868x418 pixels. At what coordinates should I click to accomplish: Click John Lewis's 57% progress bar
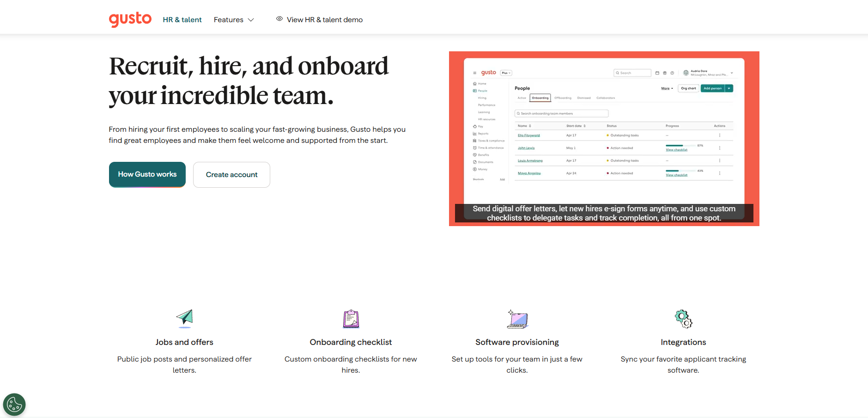(x=680, y=145)
